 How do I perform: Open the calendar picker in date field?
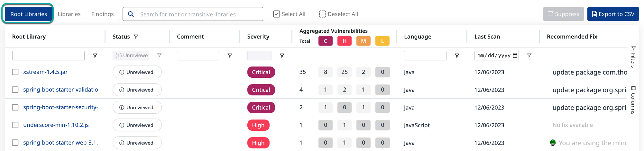tap(515, 56)
